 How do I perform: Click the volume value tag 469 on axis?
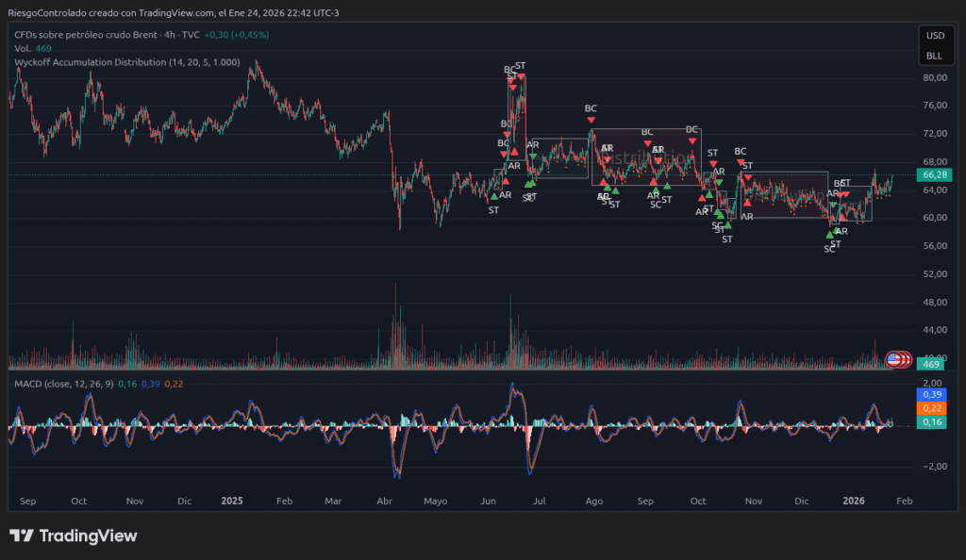tap(931, 365)
